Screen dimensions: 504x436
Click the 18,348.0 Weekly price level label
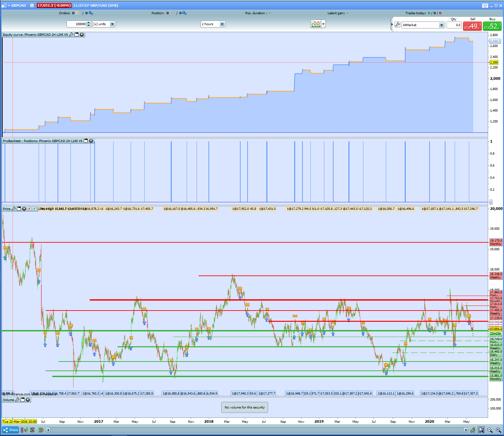tap(496, 276)
